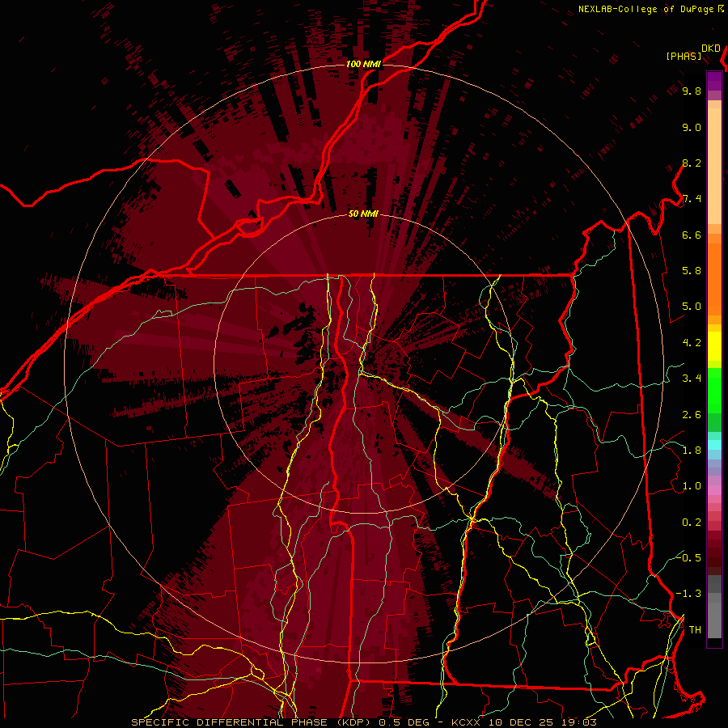Click the TH threshold label
The width and height of the screenshot is (728, 728).
(x=695, y=630)
